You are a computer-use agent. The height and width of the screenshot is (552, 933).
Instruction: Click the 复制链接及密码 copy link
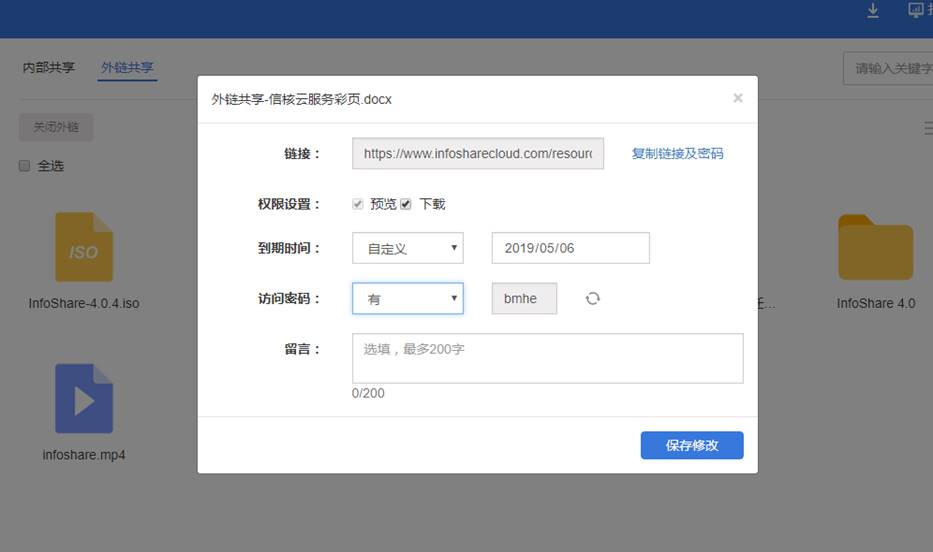[x=677, y=154]
